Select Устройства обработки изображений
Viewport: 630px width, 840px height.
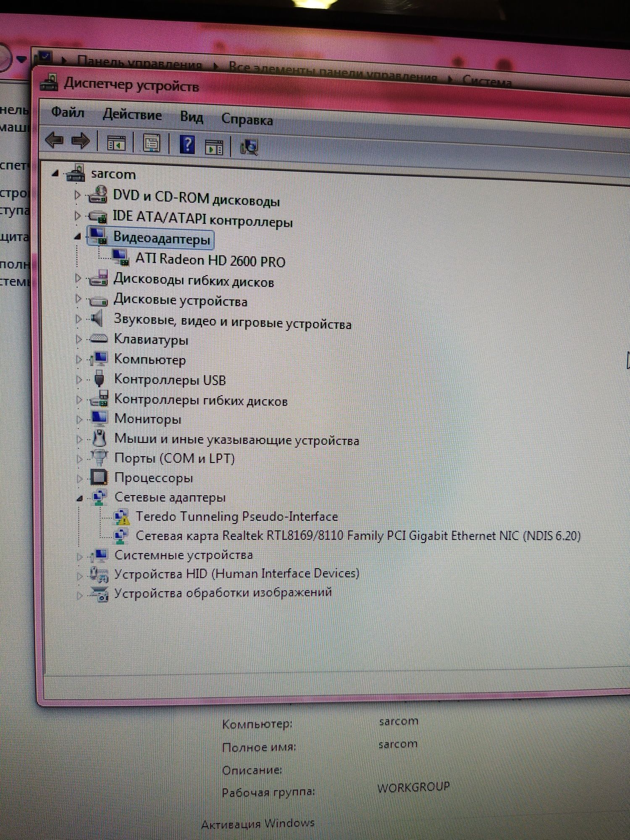[223, 592]
